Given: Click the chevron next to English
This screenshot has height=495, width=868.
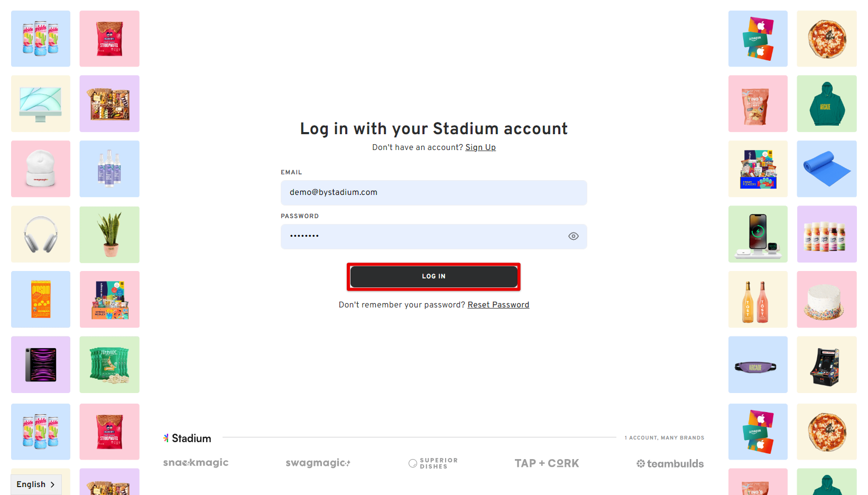Looking at the screenshot, I should (x=52, y=484).
